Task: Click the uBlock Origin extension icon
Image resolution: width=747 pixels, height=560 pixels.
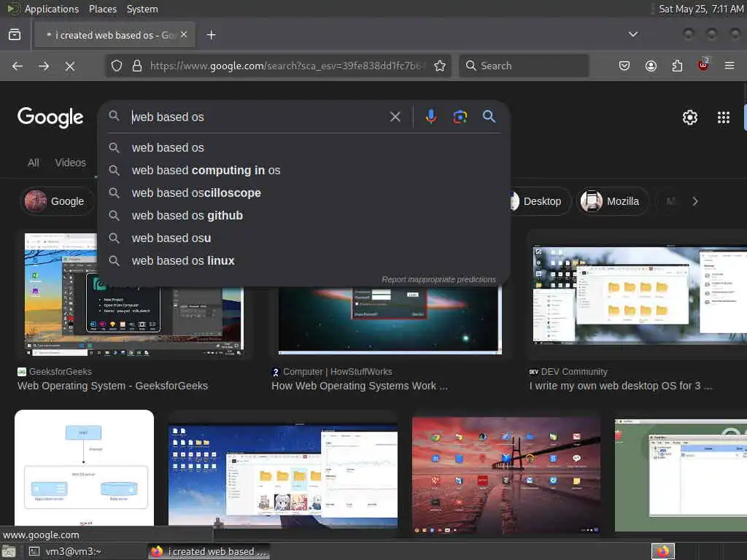Action: tap(703, 65)
